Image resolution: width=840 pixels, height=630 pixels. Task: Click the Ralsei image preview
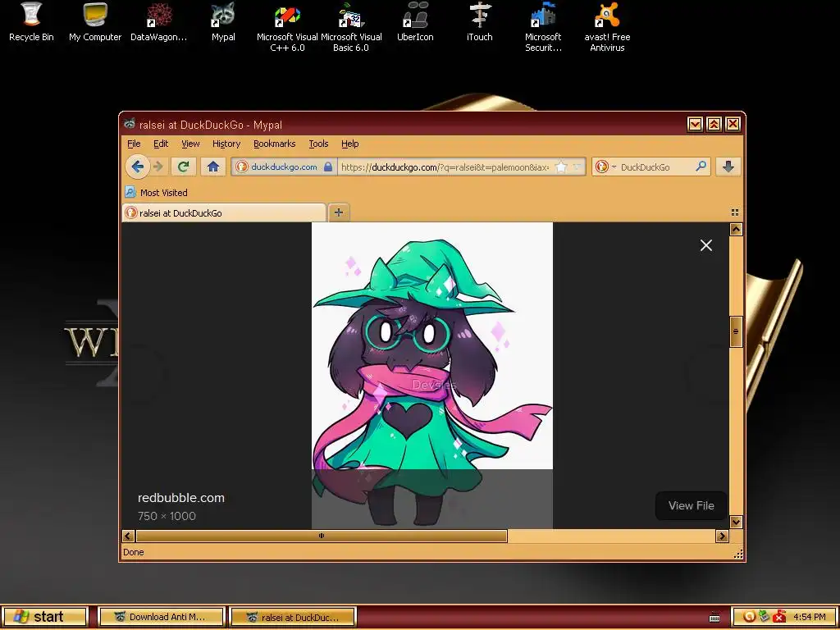point(431,375)
